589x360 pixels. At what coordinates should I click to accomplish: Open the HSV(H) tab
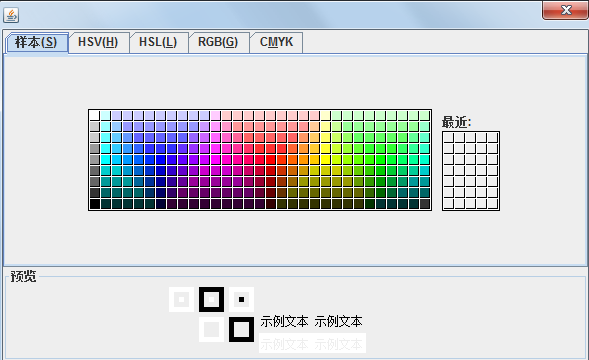click(x=98, y=42)
